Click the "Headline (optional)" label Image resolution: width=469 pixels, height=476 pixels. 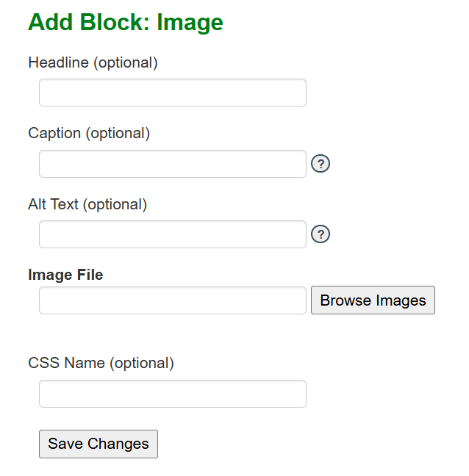point(93,62)
